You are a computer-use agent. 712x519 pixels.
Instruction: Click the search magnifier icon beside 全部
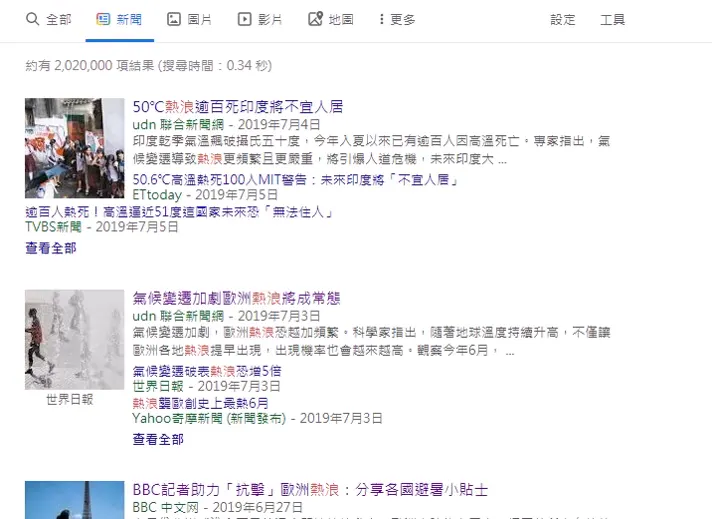32,19
